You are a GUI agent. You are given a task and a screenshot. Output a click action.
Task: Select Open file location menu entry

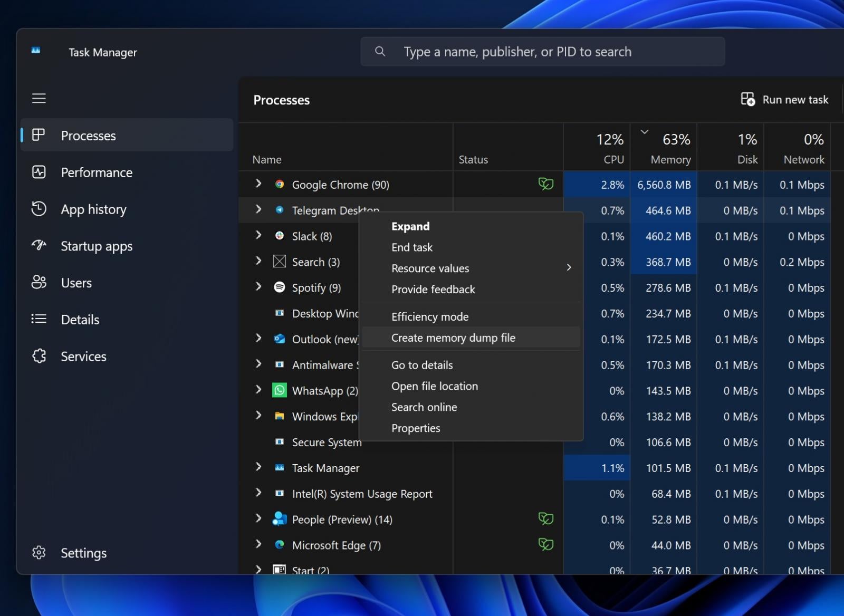[x=434, y=386]
